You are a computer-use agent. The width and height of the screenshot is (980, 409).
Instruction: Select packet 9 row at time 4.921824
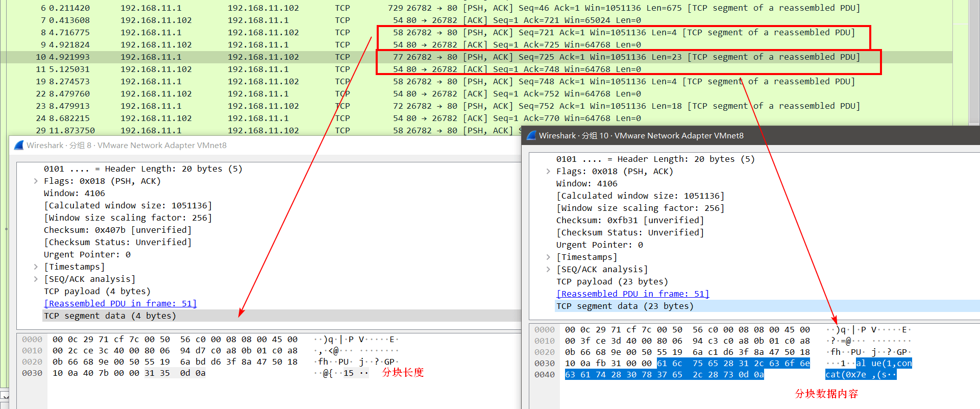476,45
